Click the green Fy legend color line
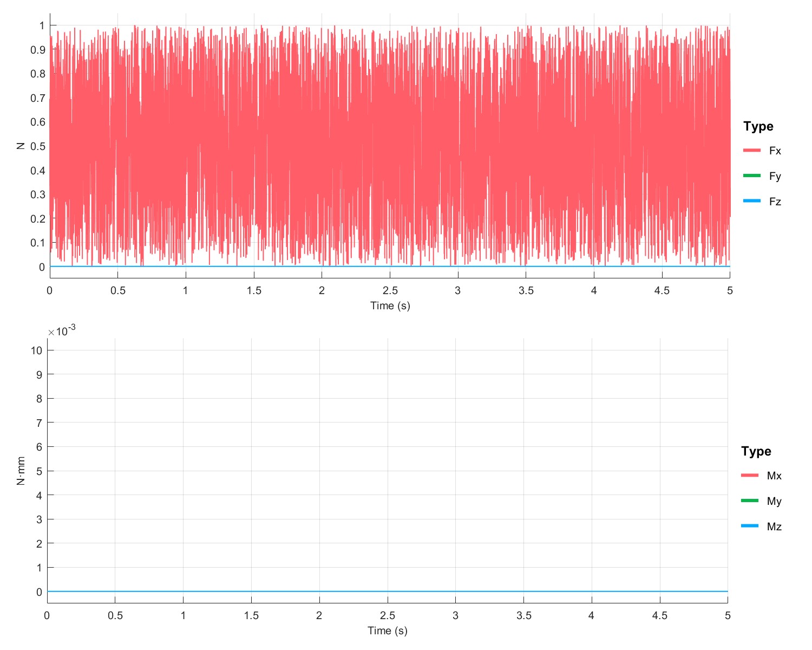Screen dimensions: 812x650 752,175
